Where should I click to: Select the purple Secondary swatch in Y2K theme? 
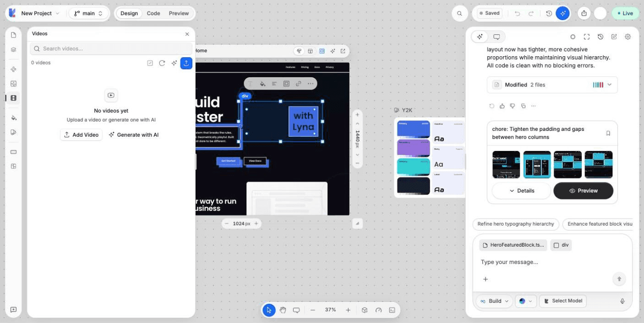coord(414,148)
